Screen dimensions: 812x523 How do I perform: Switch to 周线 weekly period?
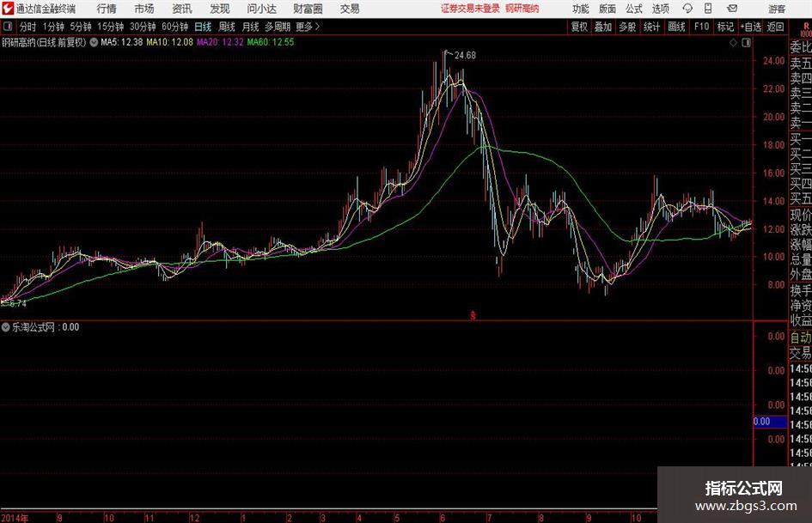tap(227, 27)
